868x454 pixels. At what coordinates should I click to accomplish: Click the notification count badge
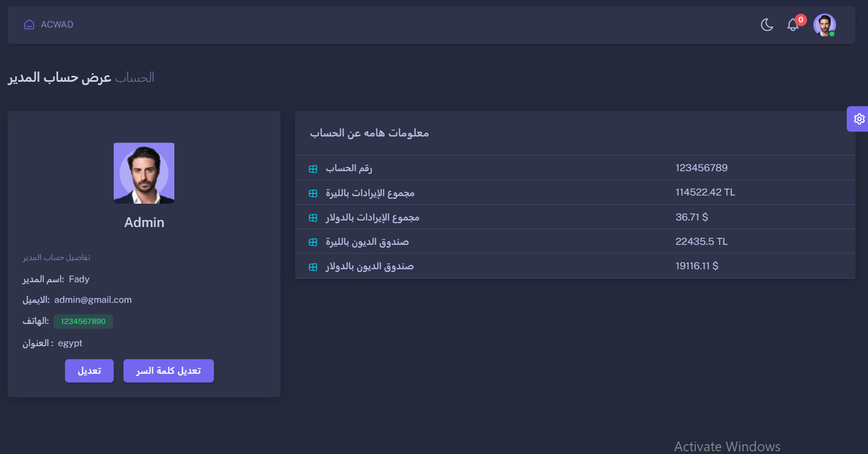(x=801, y=20)
